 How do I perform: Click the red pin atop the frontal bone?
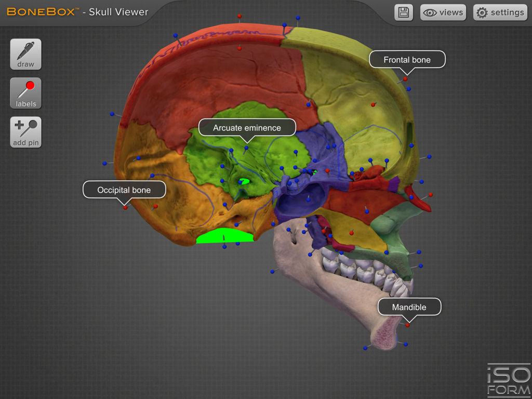(406, 78)
